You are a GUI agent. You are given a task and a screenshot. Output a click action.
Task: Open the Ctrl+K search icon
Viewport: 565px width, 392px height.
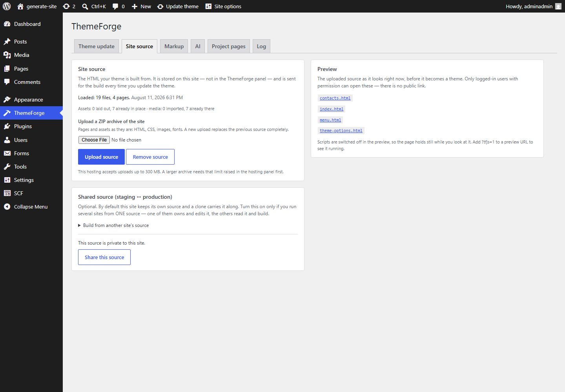pos(85,6)
